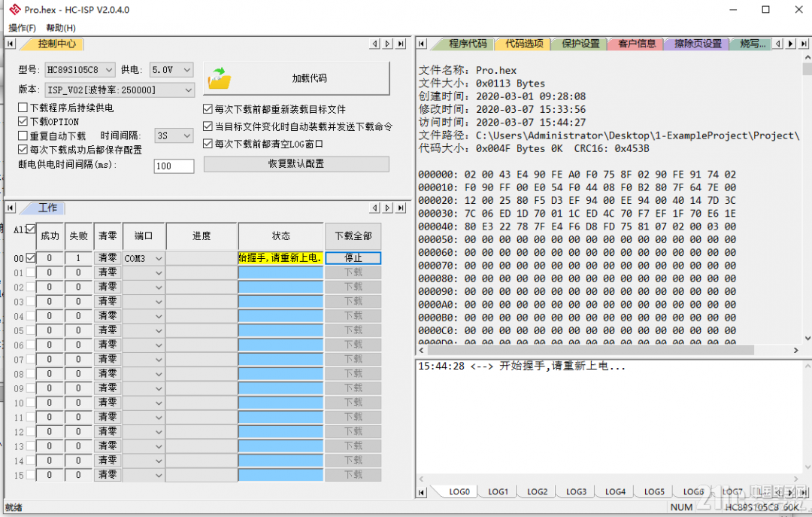The image size is (812, 517).
Task: Switch to 代码选项 tab
Action: pos(524,44)
